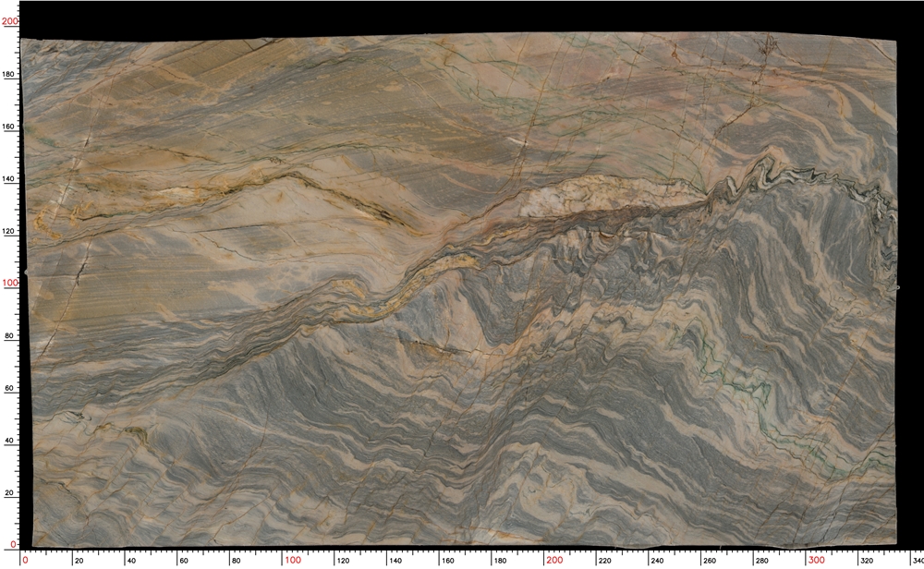924x569 pixels.
Task: Click the 342 end label on the bottom ruler
Action: [916, 560]
